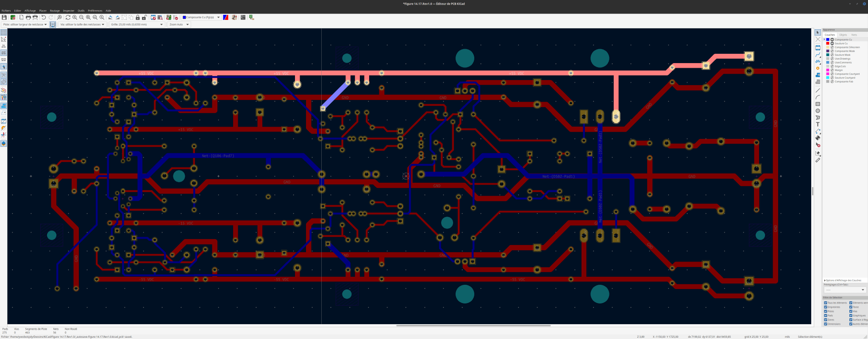Switch units to inches icon
868x339 pixels.
pyautogui.click(x=3, y=46)
